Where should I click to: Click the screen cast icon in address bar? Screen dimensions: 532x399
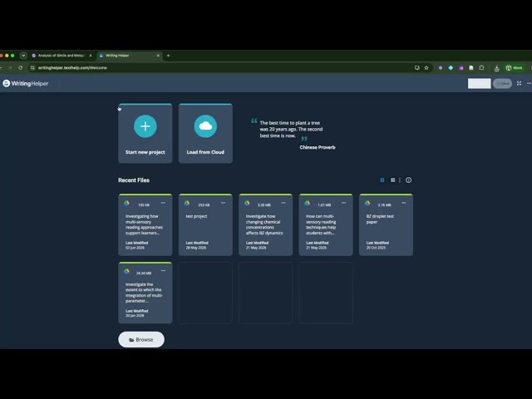[417, 68]
